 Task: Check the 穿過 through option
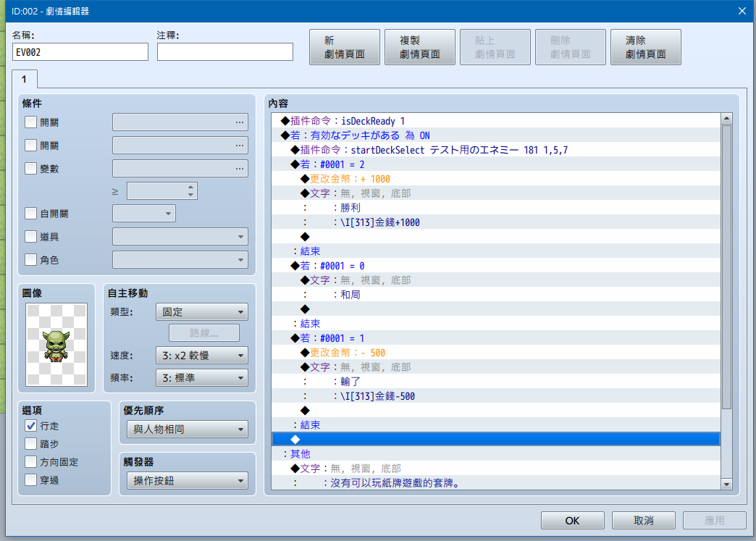coord(31,479)
